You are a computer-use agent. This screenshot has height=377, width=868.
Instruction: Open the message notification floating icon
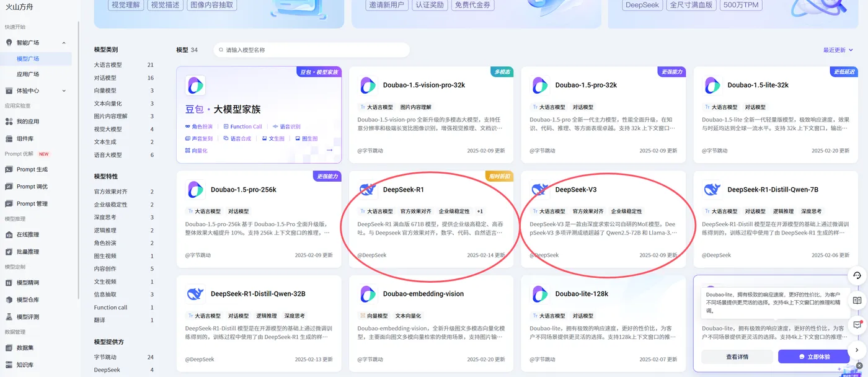[857, 324]
